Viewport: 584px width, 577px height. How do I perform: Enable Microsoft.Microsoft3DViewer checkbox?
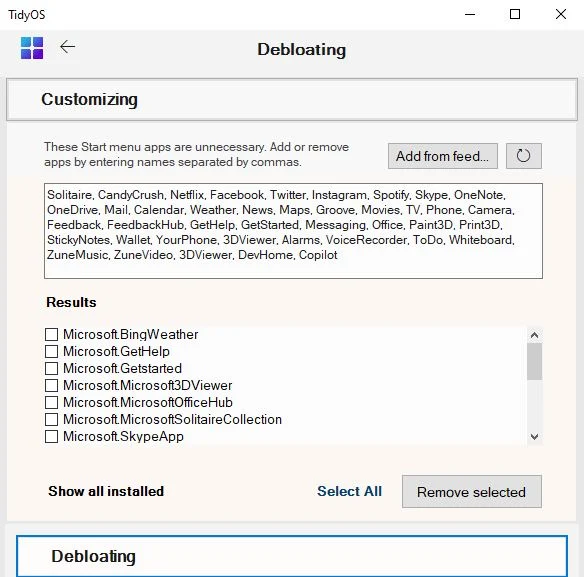51,385
